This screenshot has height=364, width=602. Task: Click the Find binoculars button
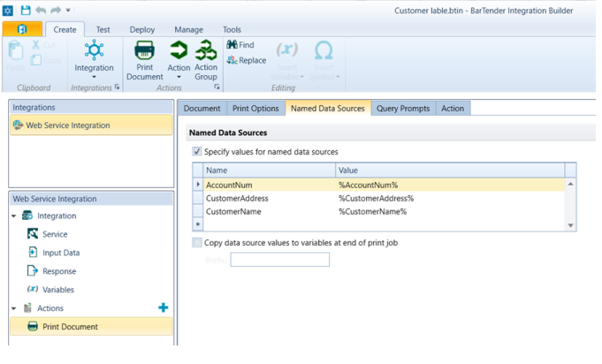(240, 45)
